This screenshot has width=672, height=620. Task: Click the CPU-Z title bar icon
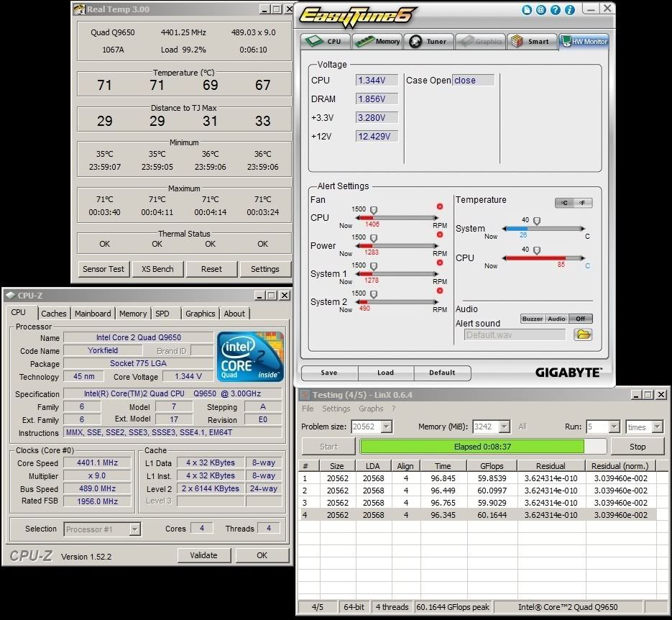click(x=10, y=296)
